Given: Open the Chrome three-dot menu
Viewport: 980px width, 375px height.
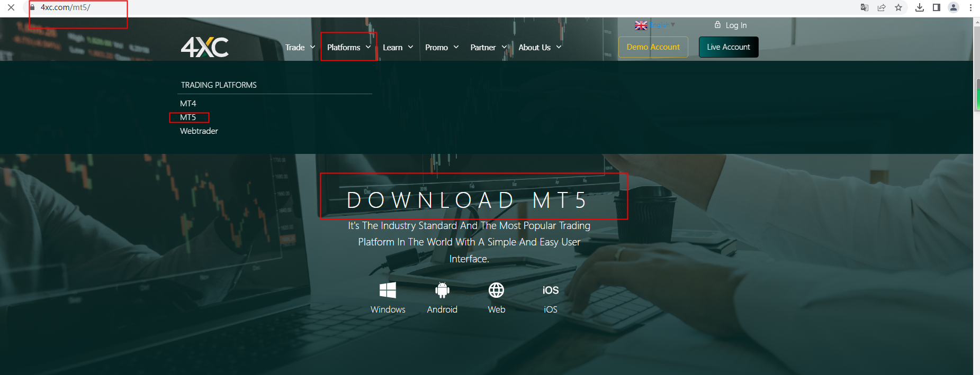Looking at the screenshot, I should (x=970, y=7).
